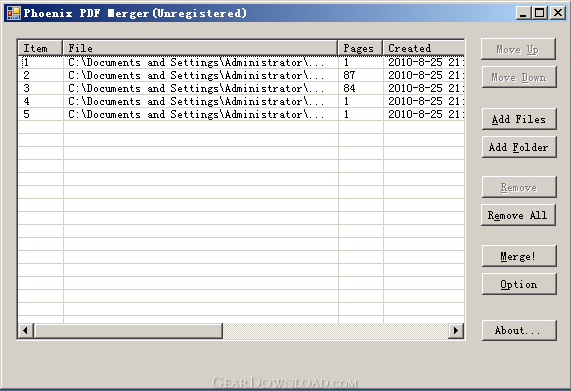
Task: Close the Phoenix PDF Merger window
Action: point(558,13)
